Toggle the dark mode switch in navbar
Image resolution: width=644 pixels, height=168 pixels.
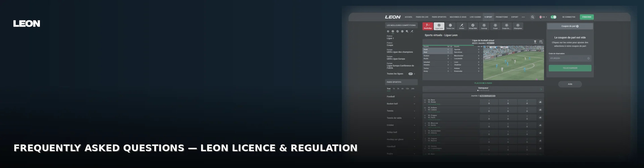553,17
